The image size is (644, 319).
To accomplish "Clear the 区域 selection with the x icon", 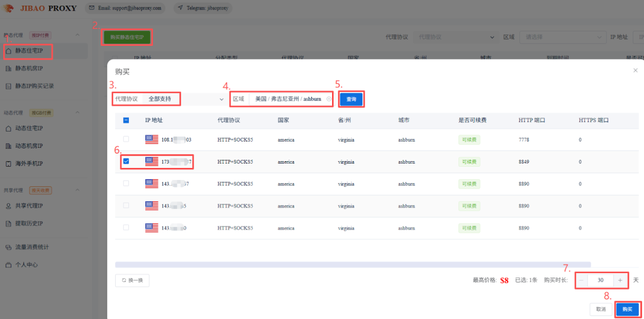I will click(x=328, y=99).
